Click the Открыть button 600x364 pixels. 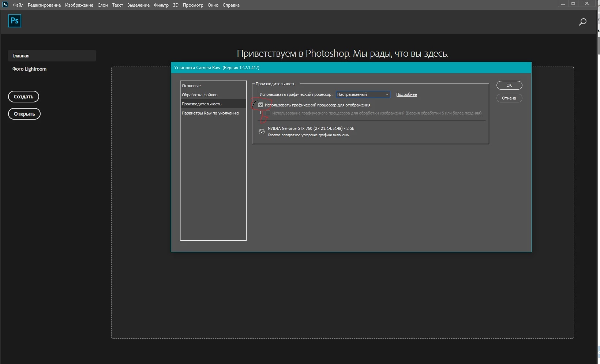pyautogui.click(x=25, y=114)
